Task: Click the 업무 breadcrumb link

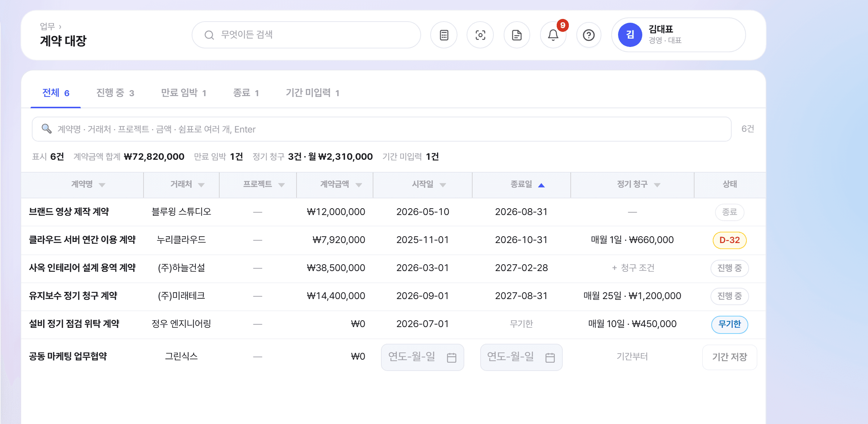Action: click(47, 26)
